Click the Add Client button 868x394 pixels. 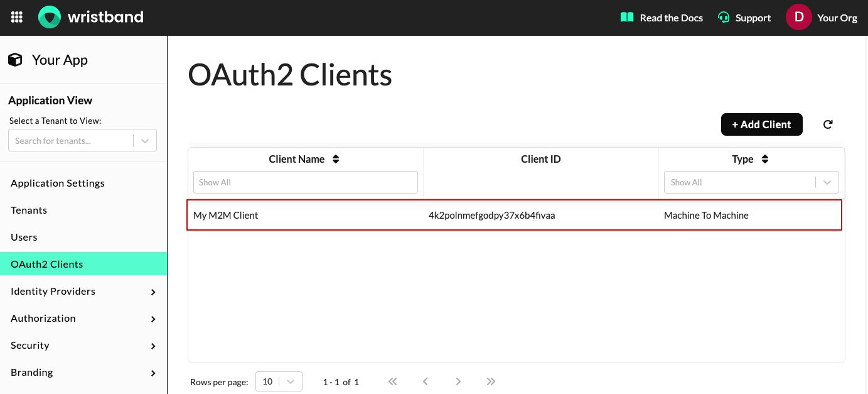click(x=761, y=124)
